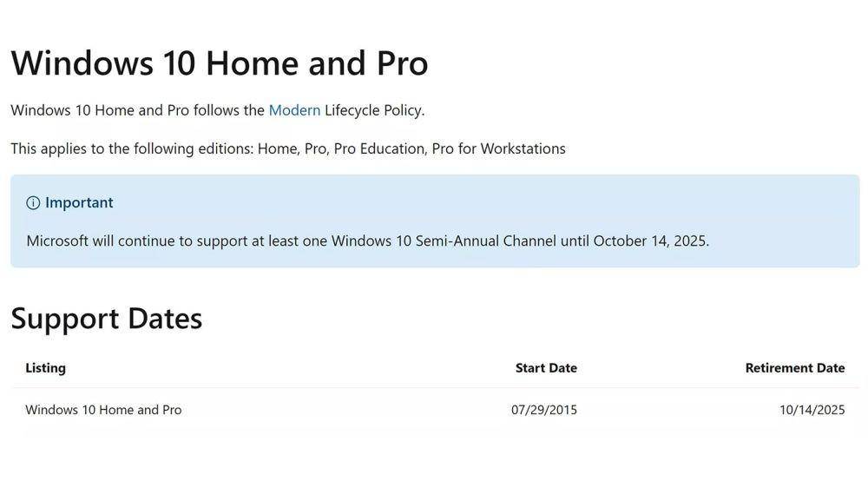Click the 10/14/2025 retirement date cell
Viewport: 868px width, 488px height.
(812, 410)
